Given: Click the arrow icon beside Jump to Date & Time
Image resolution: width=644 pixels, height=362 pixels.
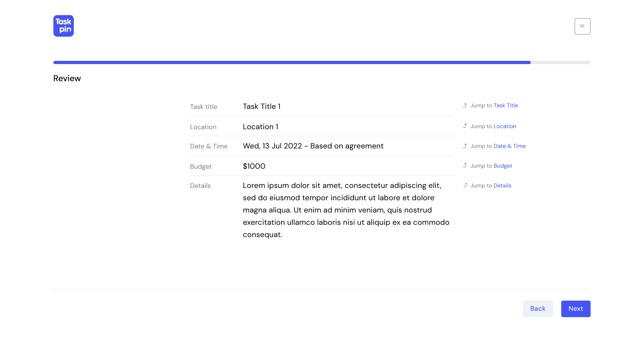Looking at the screenshot, I should [465, 146].
